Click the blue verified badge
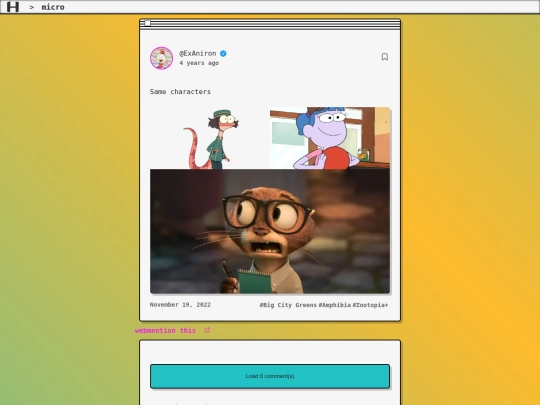Image resolution: width=540 pixels, height=405 pixels. 223,53
